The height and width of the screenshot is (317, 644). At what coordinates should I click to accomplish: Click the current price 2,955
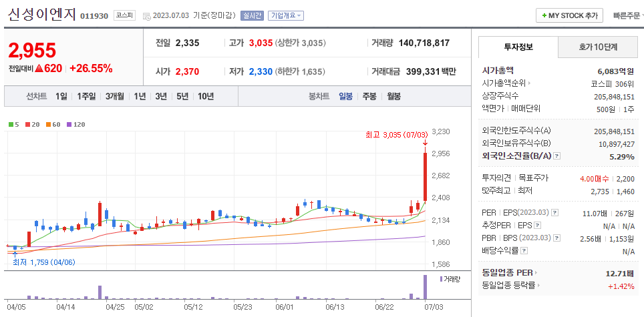point(32,50)
